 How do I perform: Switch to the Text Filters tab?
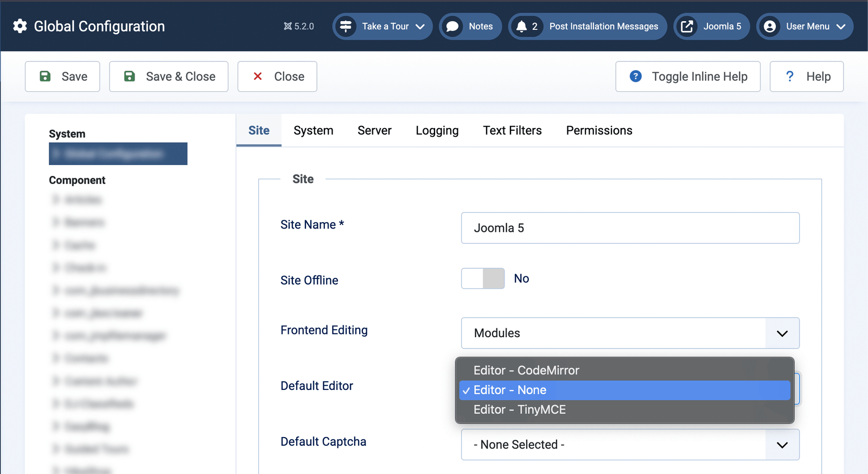tap(512, 130)
